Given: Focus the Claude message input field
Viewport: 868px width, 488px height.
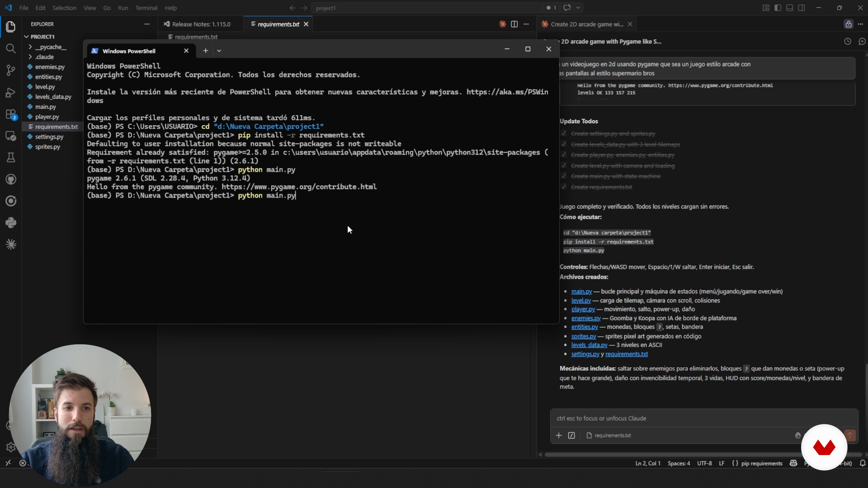Looking at the screenshot, I should (704, 418).
